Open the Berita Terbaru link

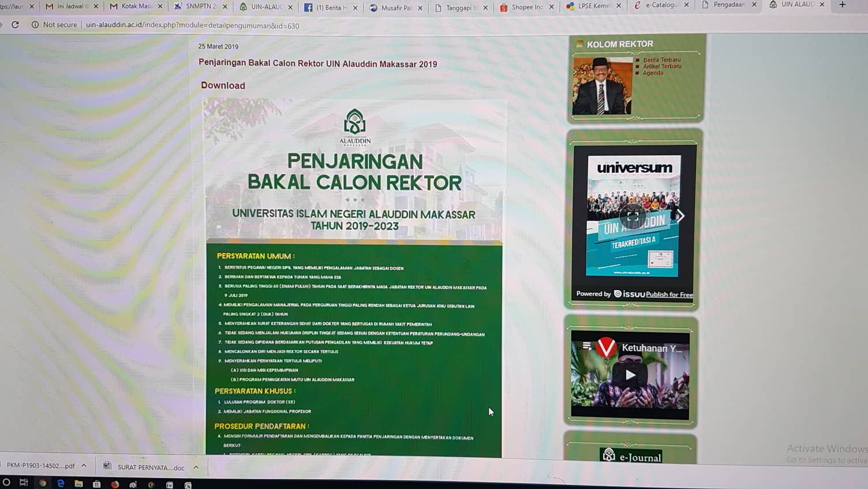pyautogui.click(x=663, y=59)
